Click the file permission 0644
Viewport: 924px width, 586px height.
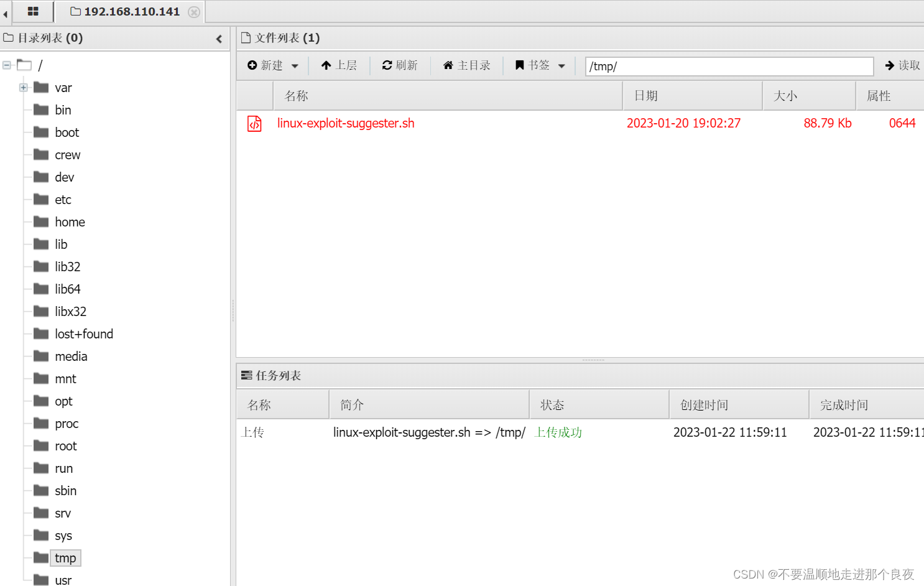click(x=902, y=123)
